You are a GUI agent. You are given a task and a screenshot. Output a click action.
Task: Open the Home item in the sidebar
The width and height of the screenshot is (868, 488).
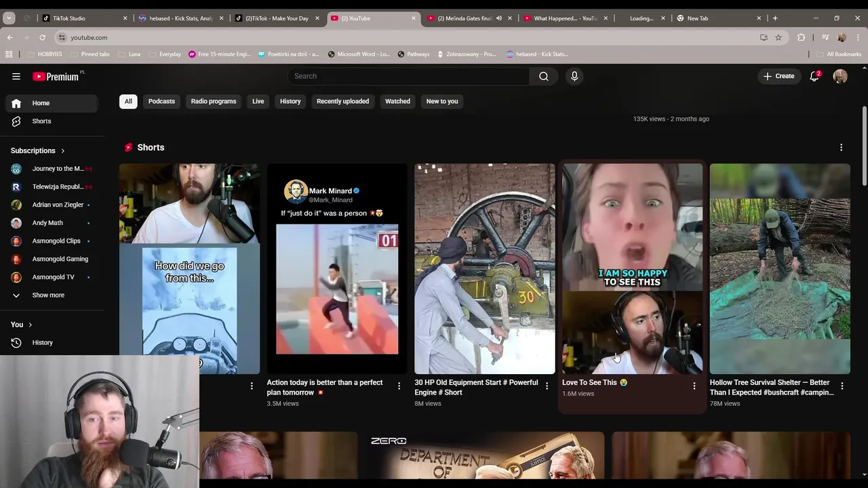[51, 103]
